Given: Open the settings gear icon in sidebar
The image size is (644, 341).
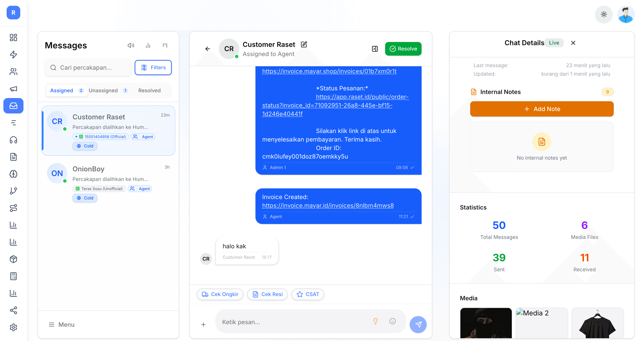Looking at the screenshot, I should (x=13, y=327).
